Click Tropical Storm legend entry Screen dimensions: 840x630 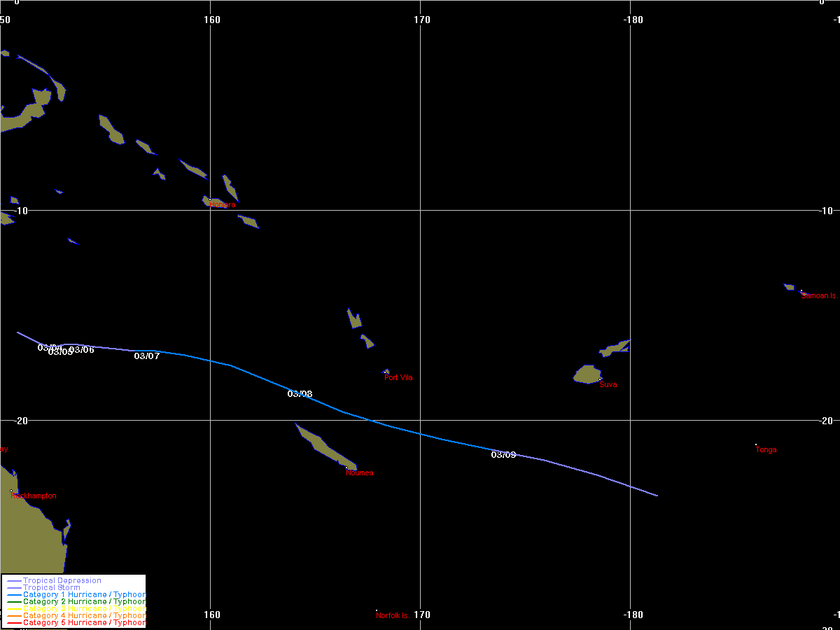pos(51,588)
